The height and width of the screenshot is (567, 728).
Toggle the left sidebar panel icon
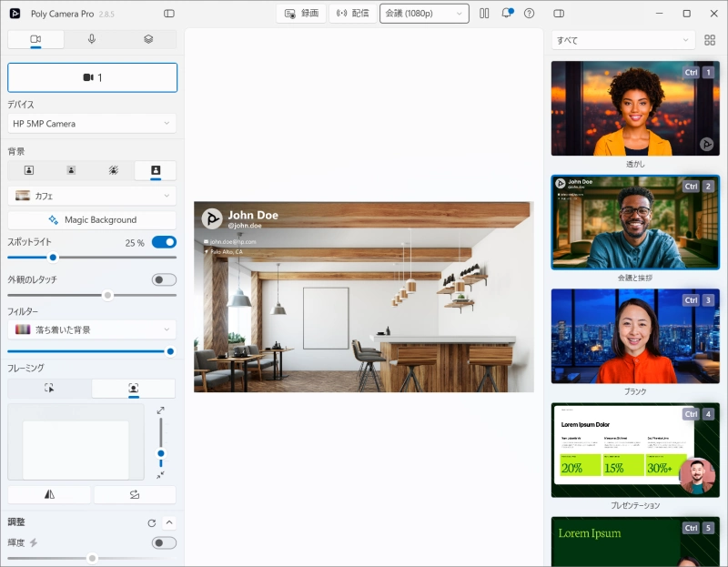tap(169, 14)
